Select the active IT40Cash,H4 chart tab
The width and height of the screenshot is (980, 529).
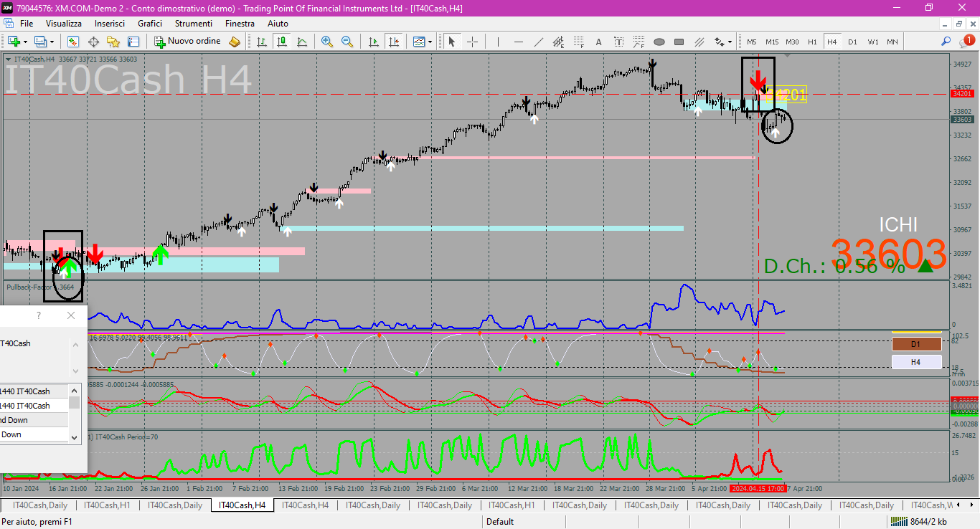coord(242,505)
